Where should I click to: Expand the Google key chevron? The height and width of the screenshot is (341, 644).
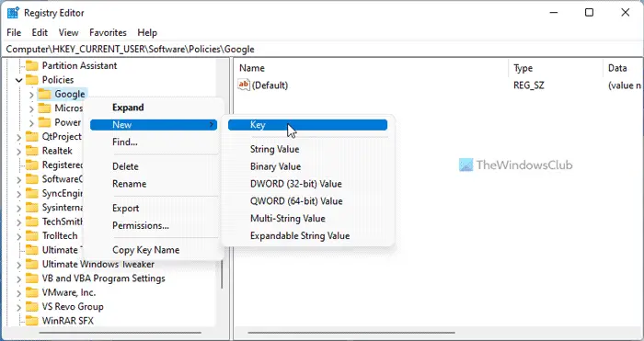tap(31, 95)
